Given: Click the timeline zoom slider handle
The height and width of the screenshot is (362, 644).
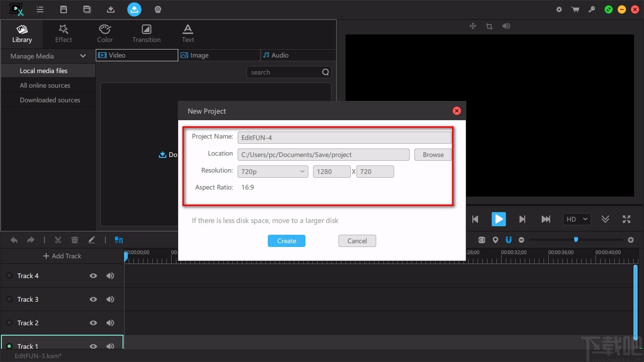Looking at the screenshot, I should coord(576,239).
